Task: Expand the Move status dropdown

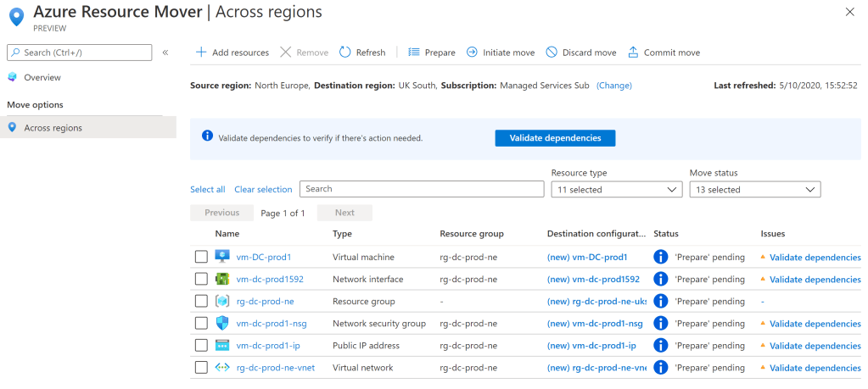Action: click(x=754, y=190)
